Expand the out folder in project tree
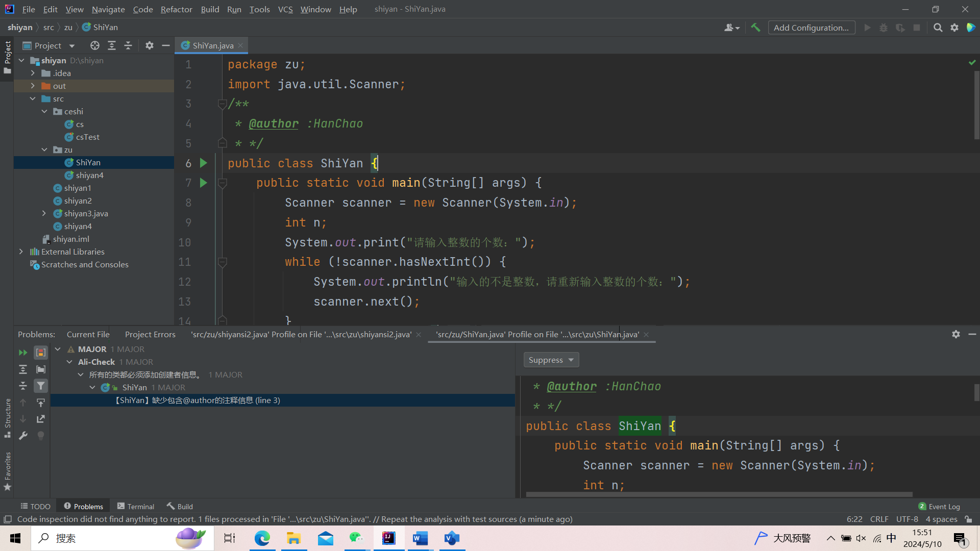 click(x=33, y=86)
